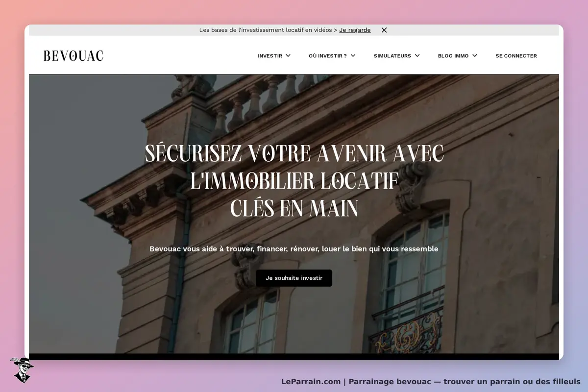The height and width of the screenshot is (392, 588).
Task: Open the OÙ INVESTIR ? menu
Action: (x=328, y=56)
